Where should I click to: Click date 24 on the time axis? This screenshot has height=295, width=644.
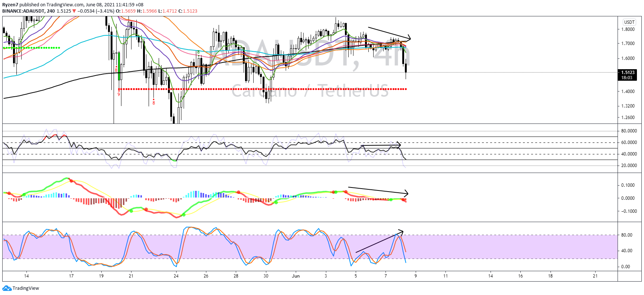click(x=176, y=276)
